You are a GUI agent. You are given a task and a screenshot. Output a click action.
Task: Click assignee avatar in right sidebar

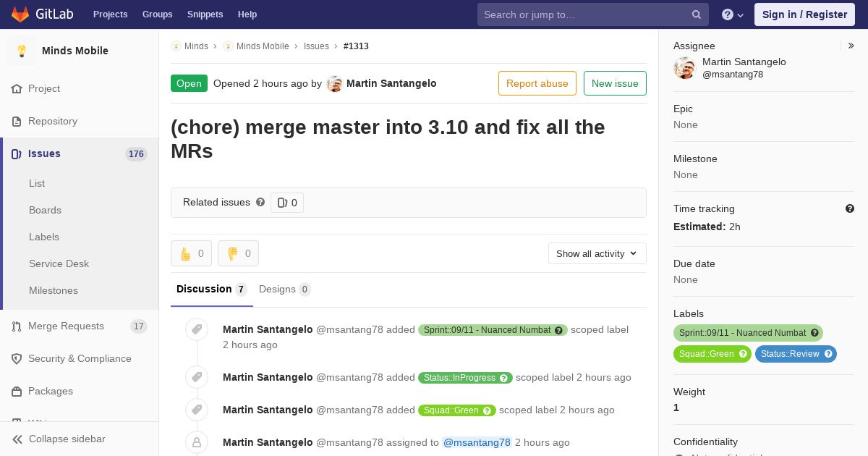[x=684, y=68]
